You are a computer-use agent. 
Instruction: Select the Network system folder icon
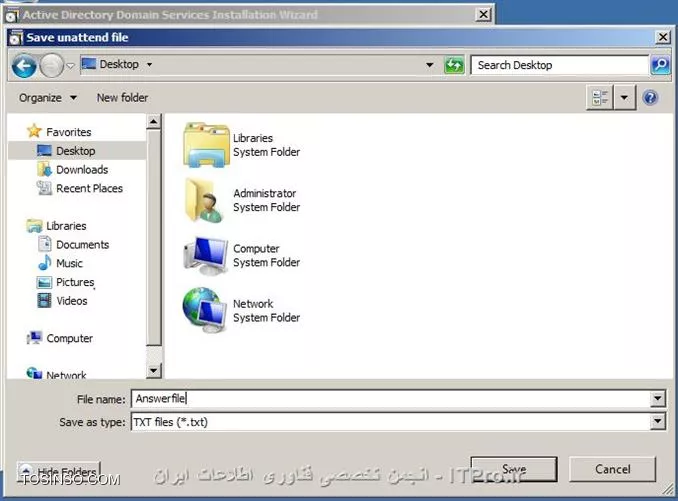(205, 310)
